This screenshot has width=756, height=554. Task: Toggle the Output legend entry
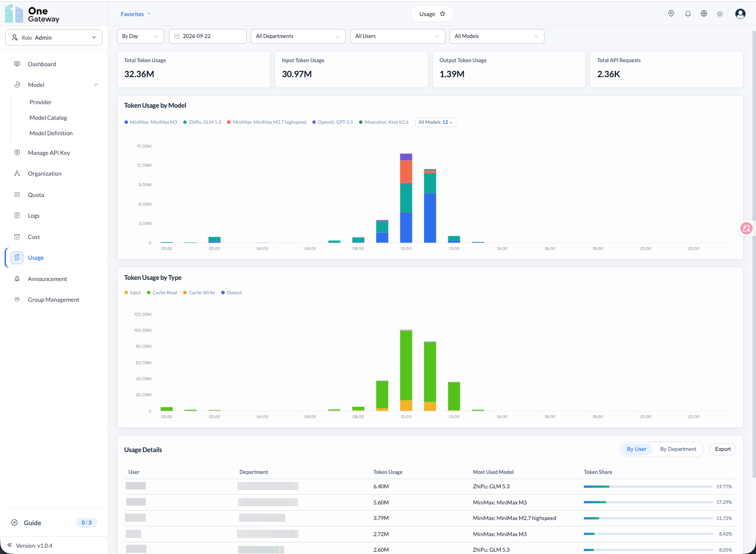pos(232,293)
